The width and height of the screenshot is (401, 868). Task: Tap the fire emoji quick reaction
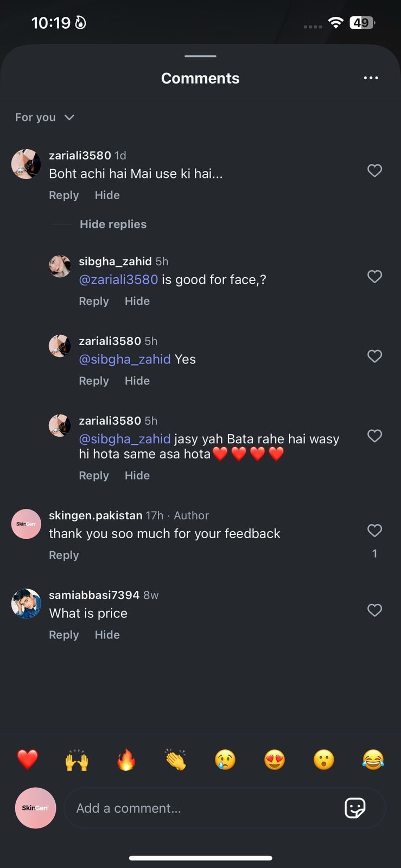click(x=126, y=759)
